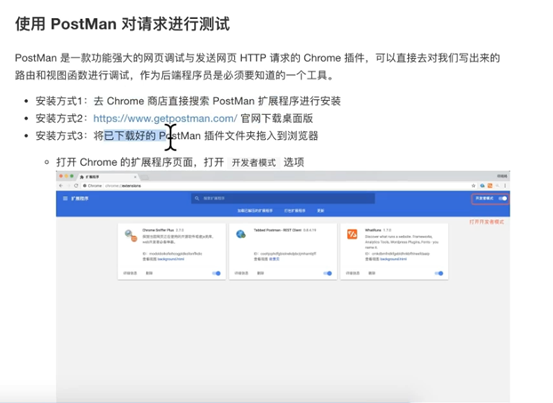Click the embedded Chrome extensions screenshot image
Image resolution: width=553 pixels, height=403 pixels.
click(x=283, y=286)
